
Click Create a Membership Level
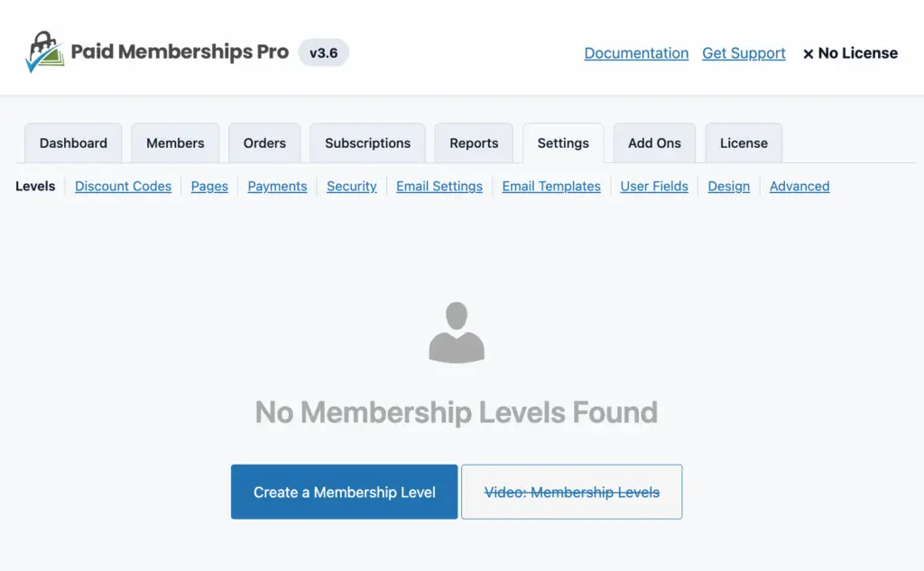click(x=344, y=492)
